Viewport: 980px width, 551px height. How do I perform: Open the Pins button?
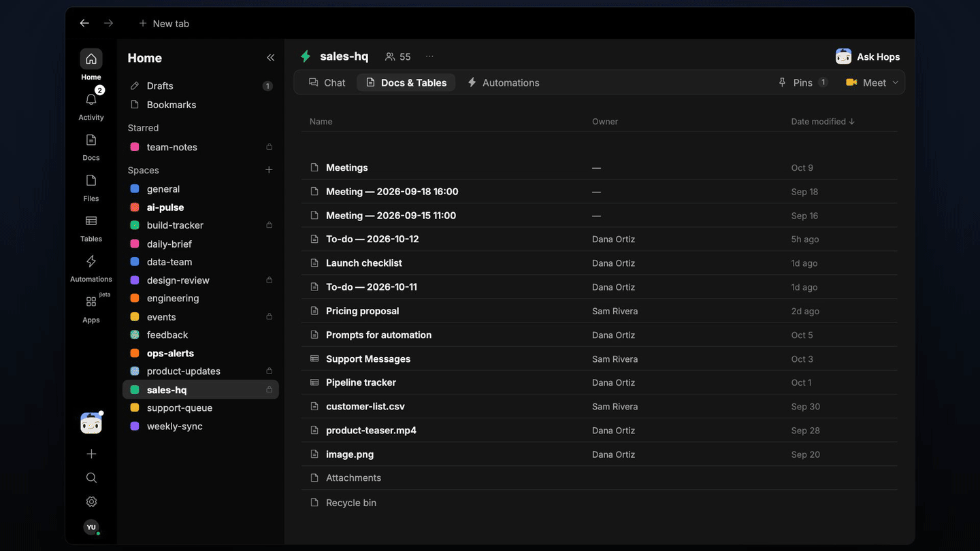803,82
